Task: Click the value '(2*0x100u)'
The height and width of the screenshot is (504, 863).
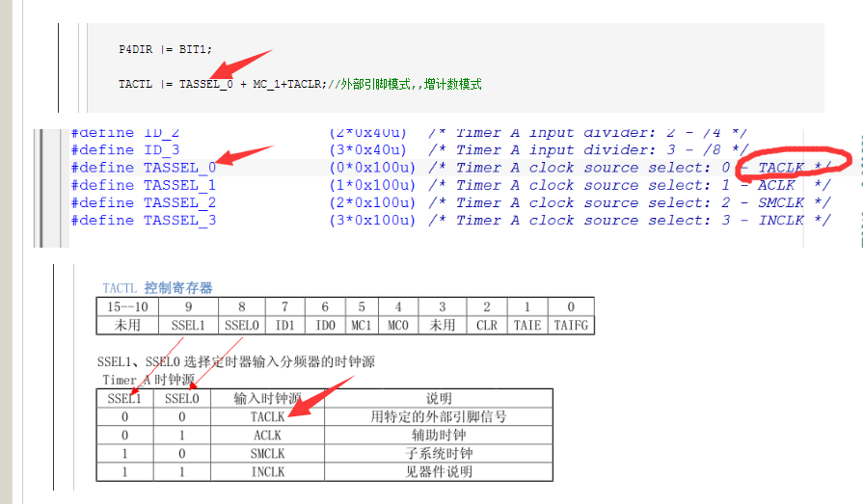Action: point(372,203)
